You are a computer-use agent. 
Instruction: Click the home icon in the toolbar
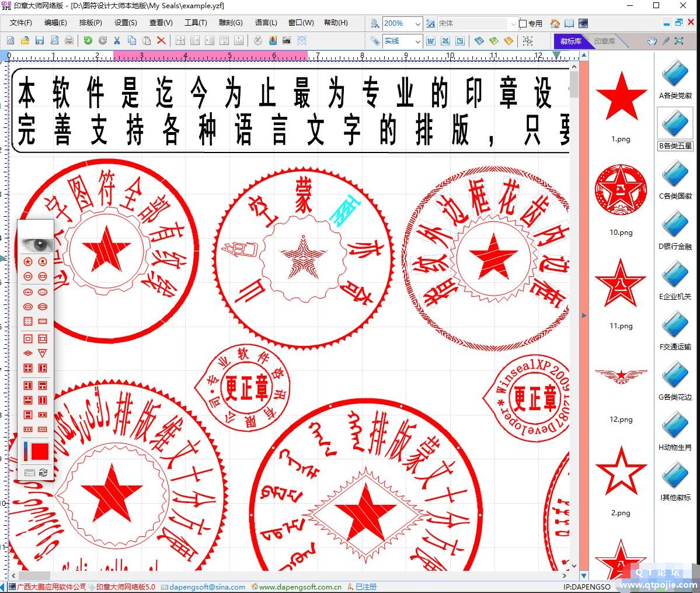(555, 23)
